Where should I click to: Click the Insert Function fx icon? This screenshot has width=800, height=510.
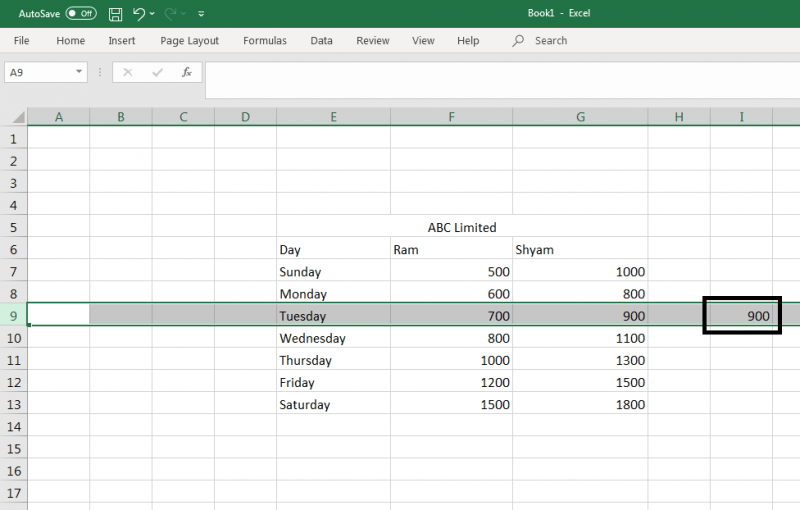click(187, 72)
